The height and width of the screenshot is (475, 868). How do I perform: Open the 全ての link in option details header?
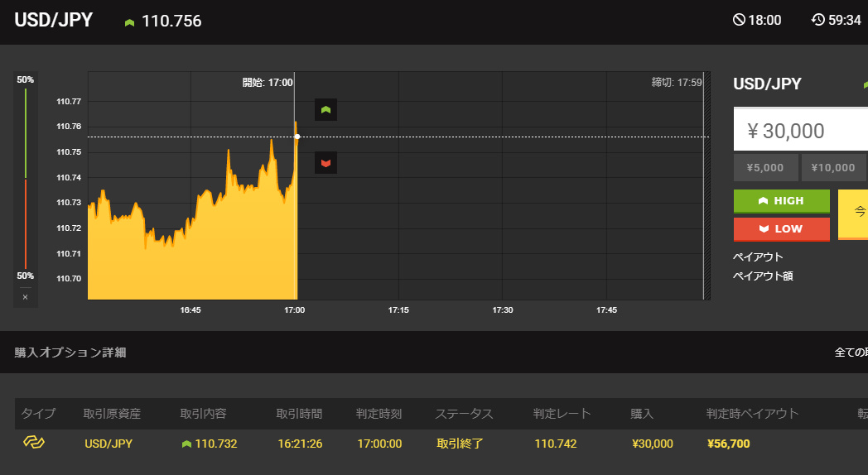851,353
